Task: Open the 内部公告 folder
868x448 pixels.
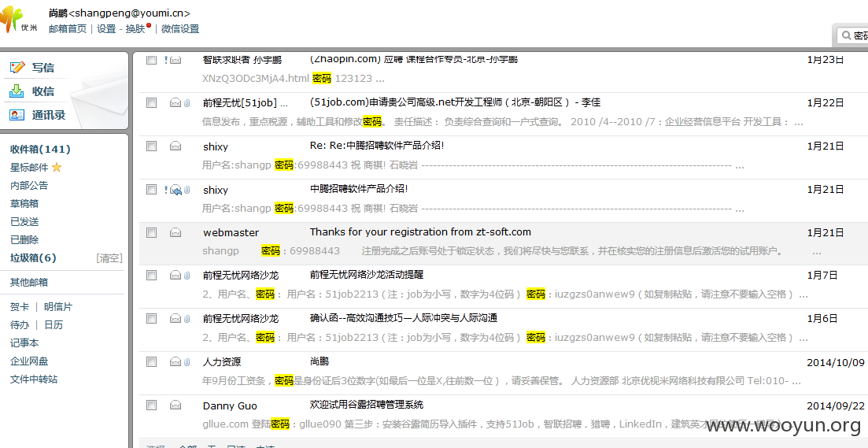Action: 29,186
